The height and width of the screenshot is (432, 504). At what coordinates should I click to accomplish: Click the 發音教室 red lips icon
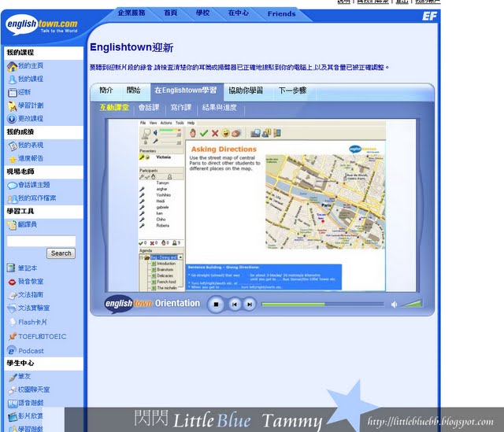coord(12,282)
